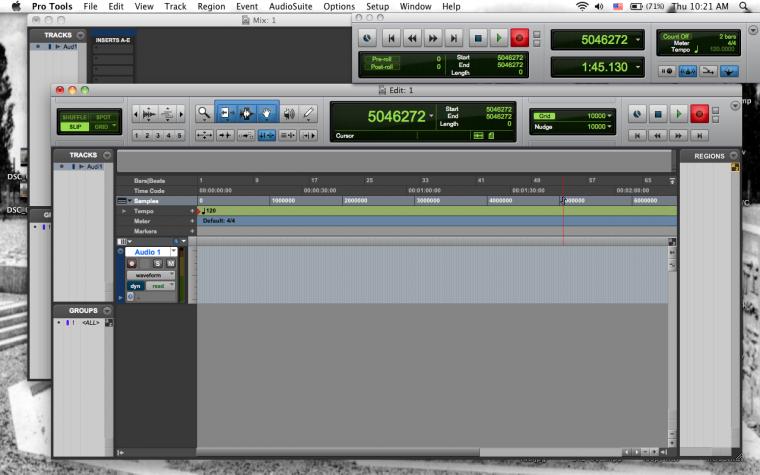The width and height of the screenshot is (760, 475).
Task: Recall zoom preset 1
Action: pyautogui.click(x=137, y=136)
